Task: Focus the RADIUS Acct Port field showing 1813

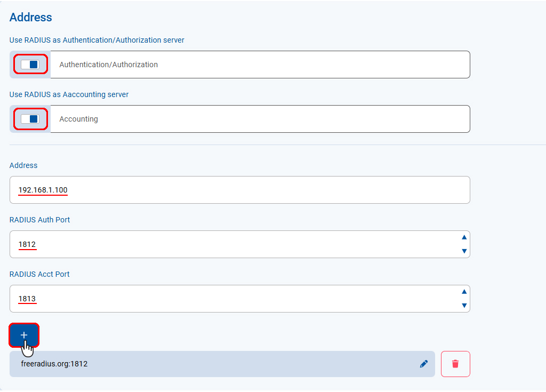Action: pyautogui.click(x=235, y=299)
